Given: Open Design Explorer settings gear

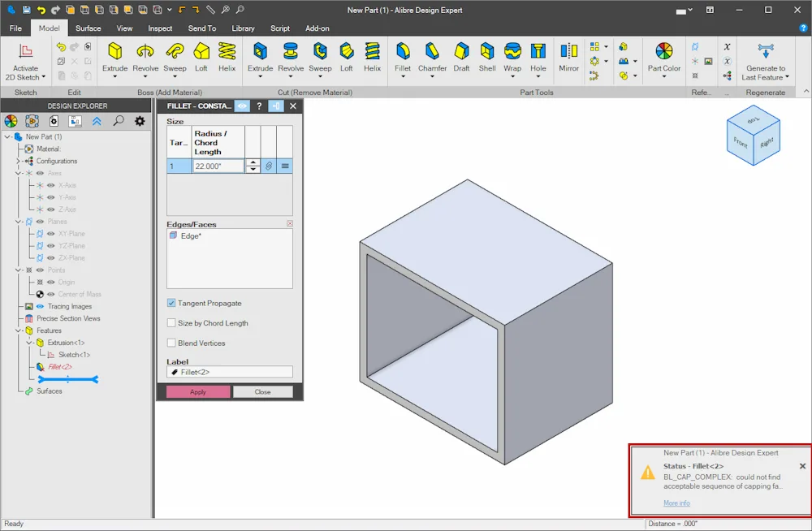Looking at the screenshot, I should coord(140,121).
